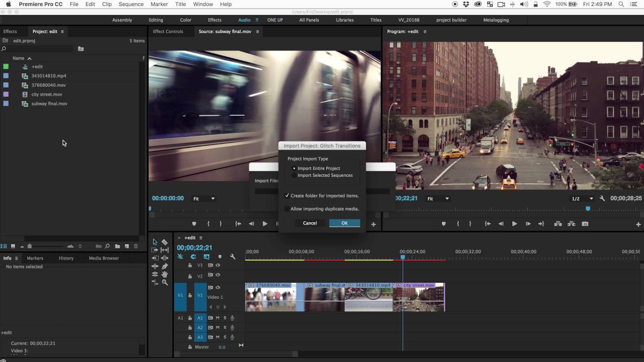The width and height of the screenshot is (644, 362).
Task: Click Extract button in Program monitor
Action: (x=572, y=224)
